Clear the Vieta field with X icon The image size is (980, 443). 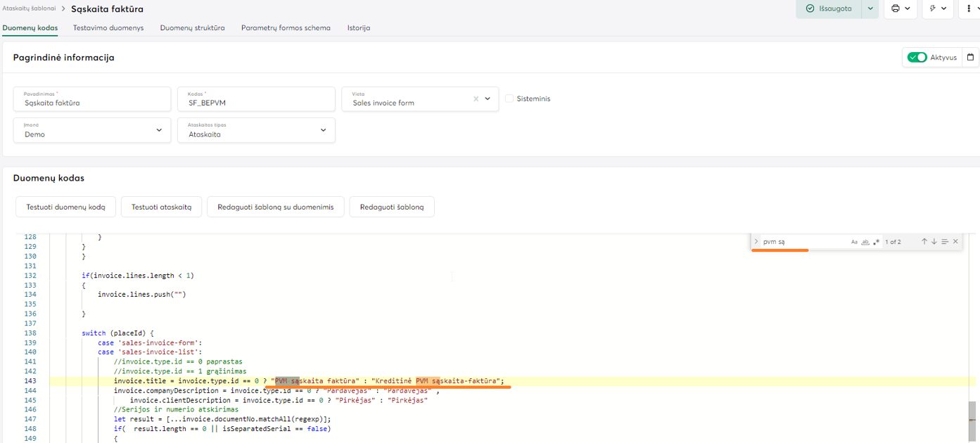click(x=476, y=99)
